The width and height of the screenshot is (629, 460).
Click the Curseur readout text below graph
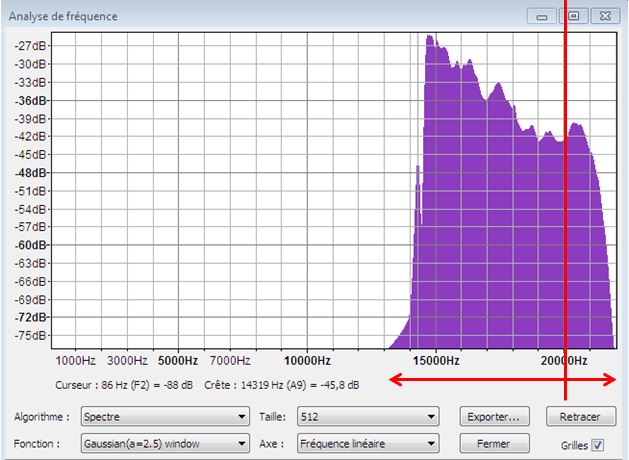point(125,384)
